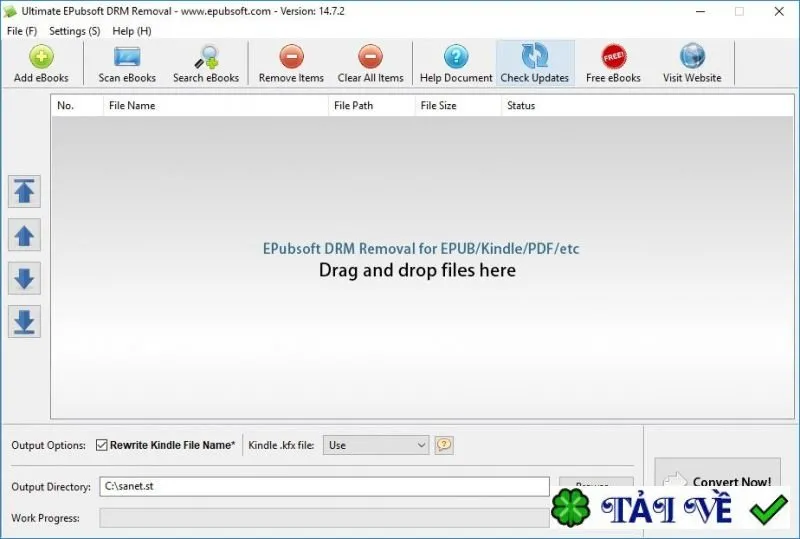Sort by the No. column header

pos(77,106)
